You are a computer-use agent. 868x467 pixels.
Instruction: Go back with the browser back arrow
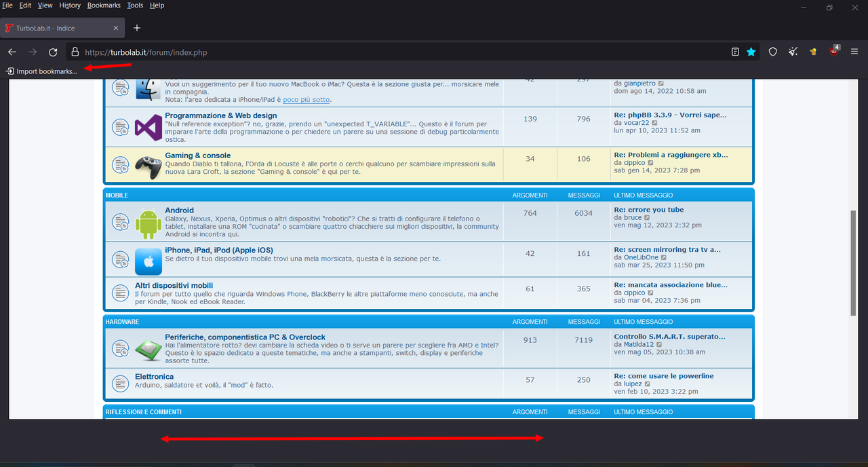(x=12, y=52)
